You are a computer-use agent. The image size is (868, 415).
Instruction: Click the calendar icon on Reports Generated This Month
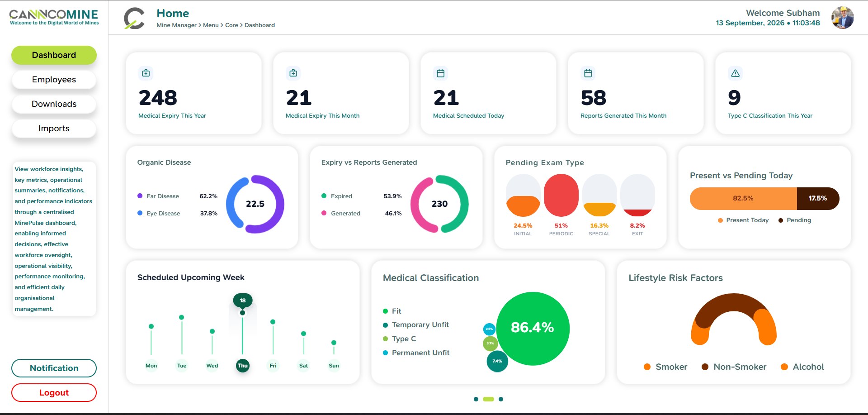point(588,73)
